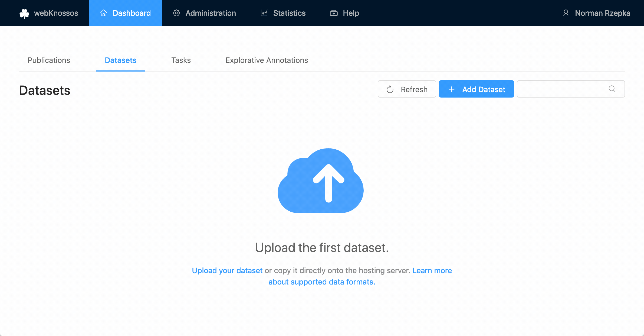Click the Statistics chart icon
The height and width of the screenshot is (336, 644).
point(264,13)
